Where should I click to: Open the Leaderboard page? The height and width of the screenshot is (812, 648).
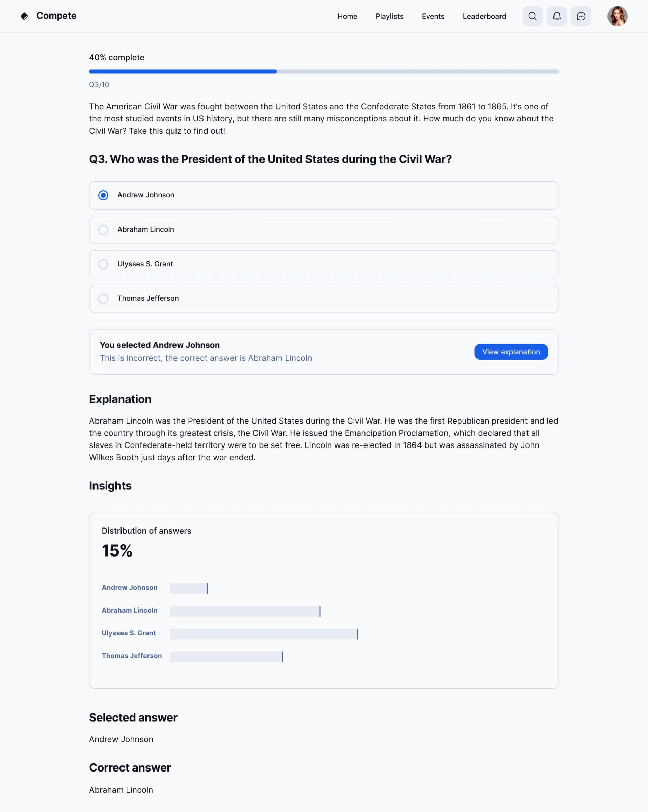point(484,16)
